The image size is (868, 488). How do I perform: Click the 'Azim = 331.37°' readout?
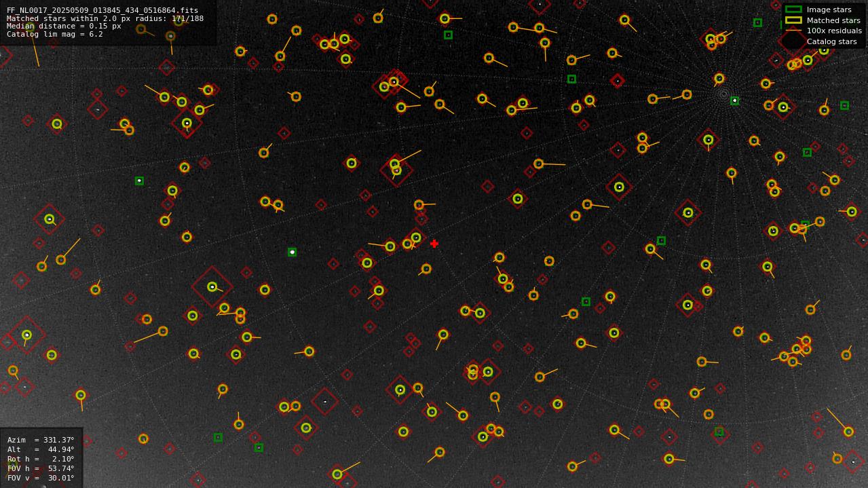(x=41, y=440)
